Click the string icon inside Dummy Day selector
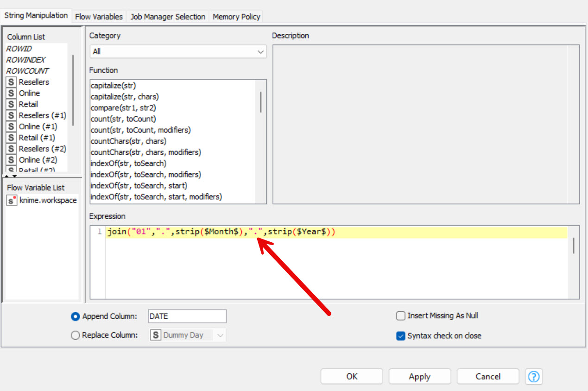 156,334
